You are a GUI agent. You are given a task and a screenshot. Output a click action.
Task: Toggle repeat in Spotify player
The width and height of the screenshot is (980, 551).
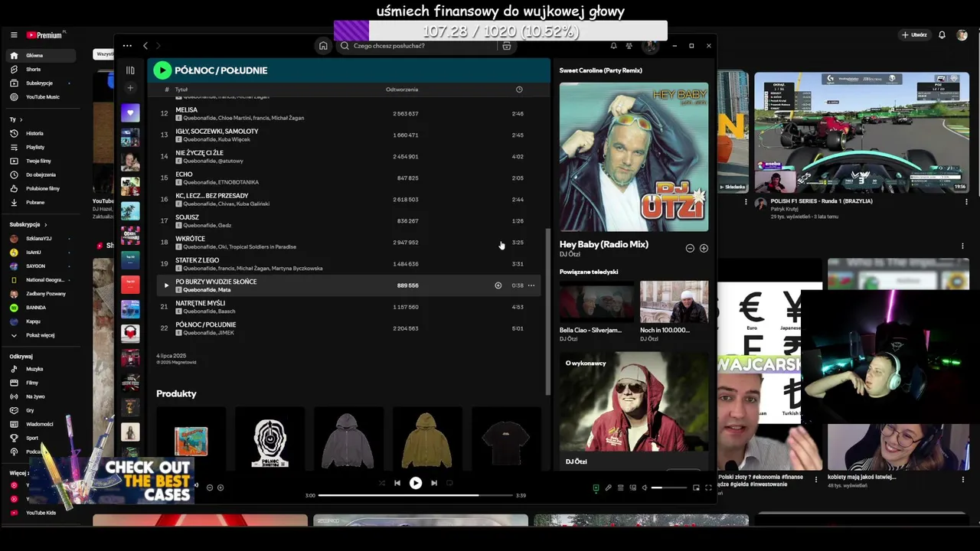pos(449,483)
